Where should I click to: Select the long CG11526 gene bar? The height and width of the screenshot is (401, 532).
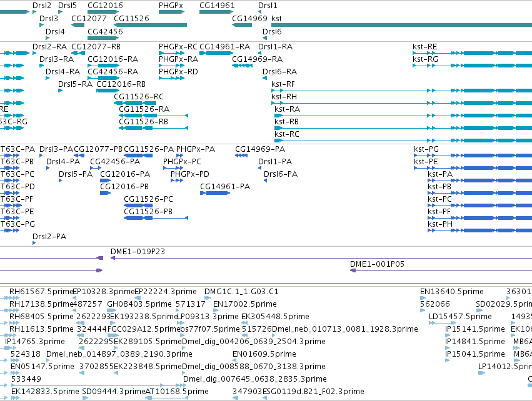click(x=150, y=25)
